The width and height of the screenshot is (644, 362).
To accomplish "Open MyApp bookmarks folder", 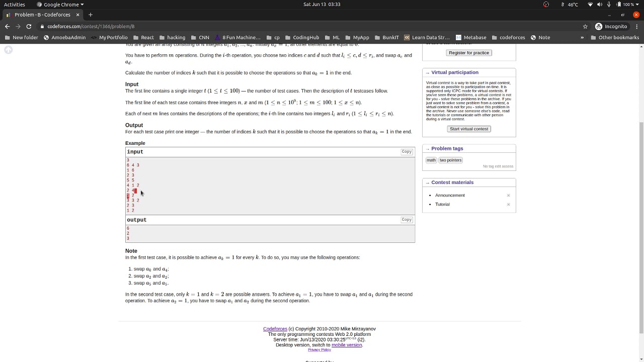I will [357, 37].
